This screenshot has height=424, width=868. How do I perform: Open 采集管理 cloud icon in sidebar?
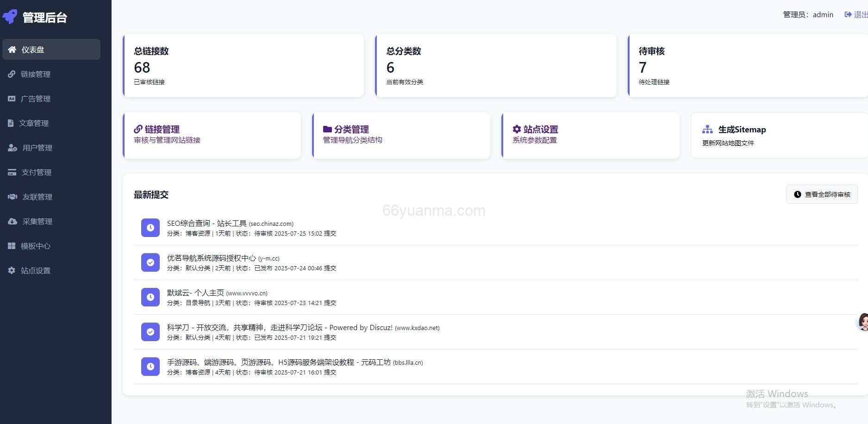(12, 221)
